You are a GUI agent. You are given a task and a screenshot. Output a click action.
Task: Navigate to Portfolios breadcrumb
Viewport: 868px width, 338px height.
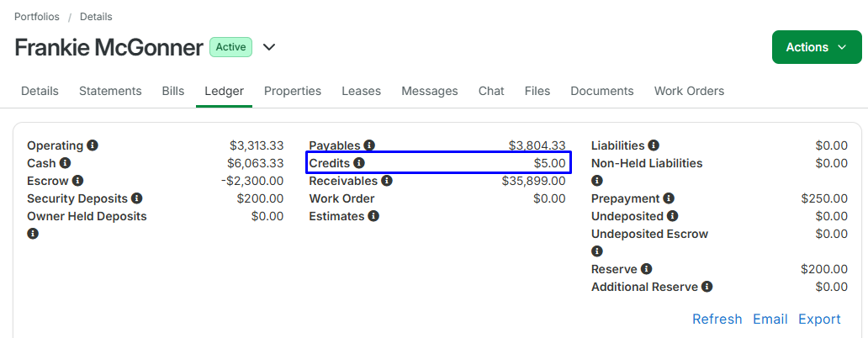36,17
